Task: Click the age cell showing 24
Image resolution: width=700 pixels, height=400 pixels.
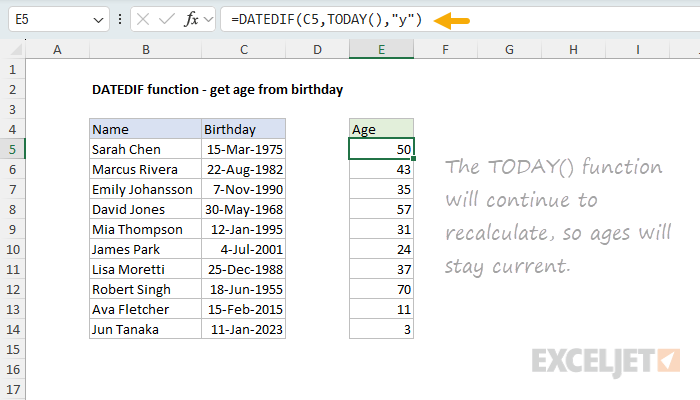Action: pos(381,250)
